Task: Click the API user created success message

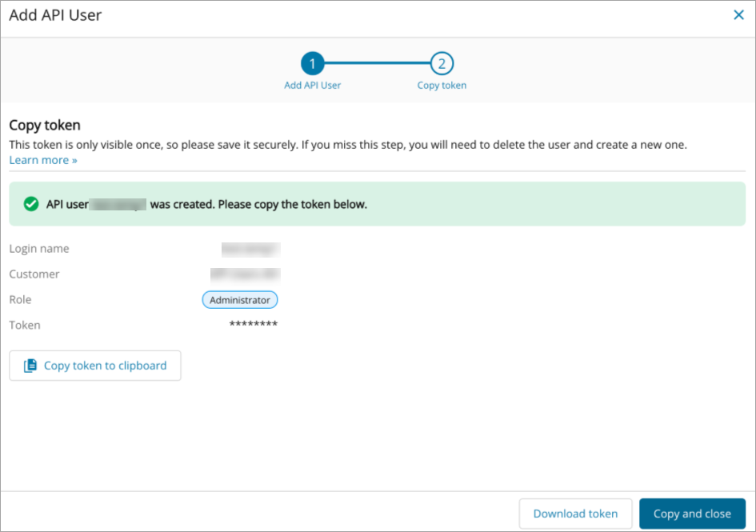Action: [206, 204]
